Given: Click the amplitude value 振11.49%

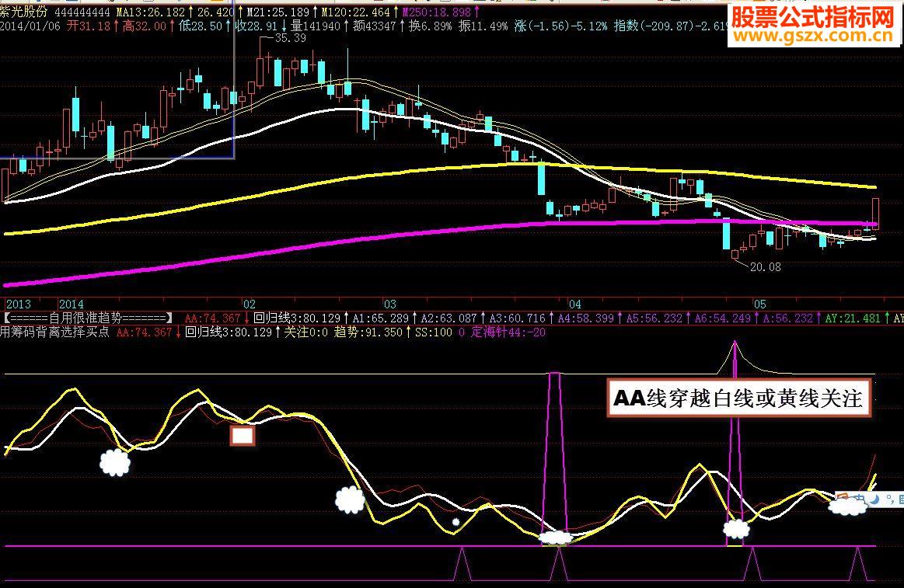Looking at the screenshot, I should (483, 26).
